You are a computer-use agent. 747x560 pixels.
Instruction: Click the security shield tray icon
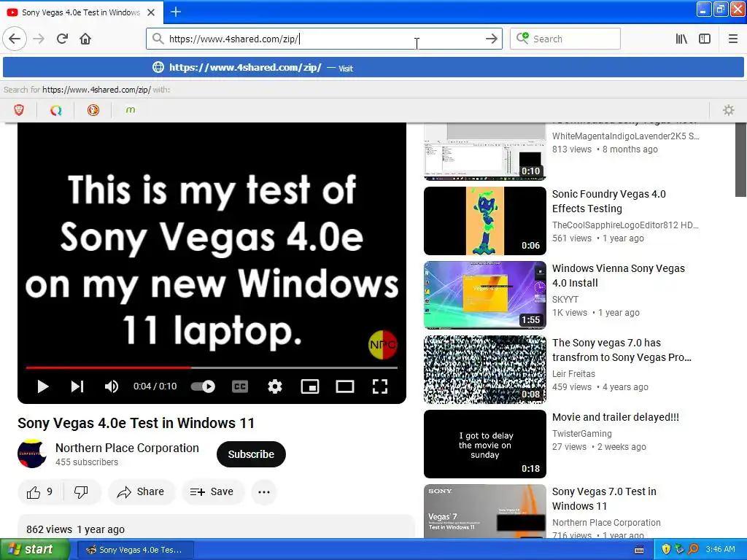point(666,550)
